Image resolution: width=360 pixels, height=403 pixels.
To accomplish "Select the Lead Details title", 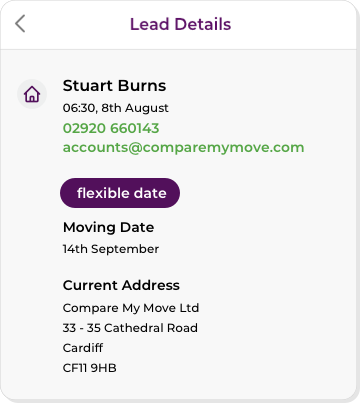I will (x=180, y=24).
